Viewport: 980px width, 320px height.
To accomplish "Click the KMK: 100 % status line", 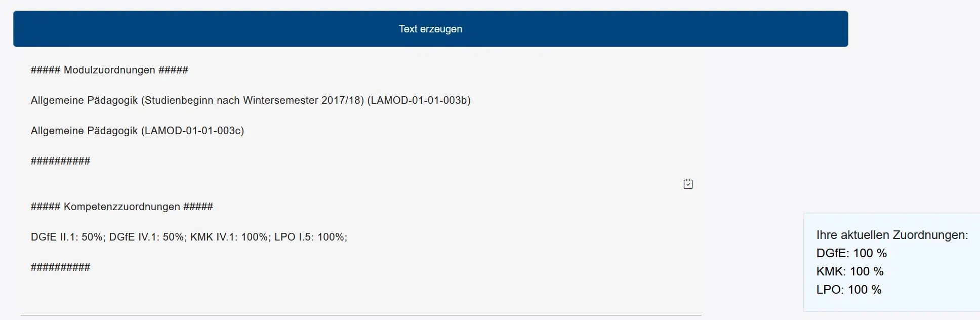I will point(850,271).
